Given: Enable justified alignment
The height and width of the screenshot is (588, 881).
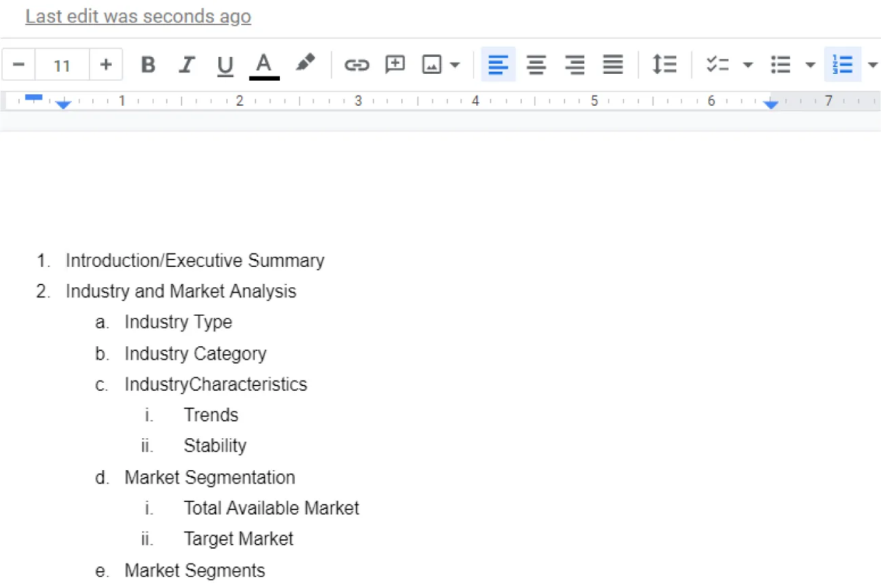Looking at the screenshot, I should tap(613, 64).
